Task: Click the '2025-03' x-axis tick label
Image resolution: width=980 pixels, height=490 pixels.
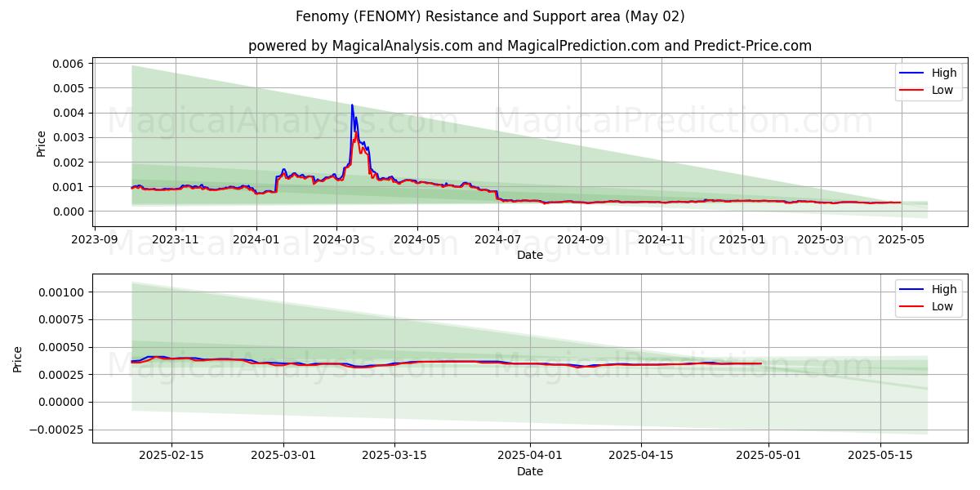Action: [821, 238]
